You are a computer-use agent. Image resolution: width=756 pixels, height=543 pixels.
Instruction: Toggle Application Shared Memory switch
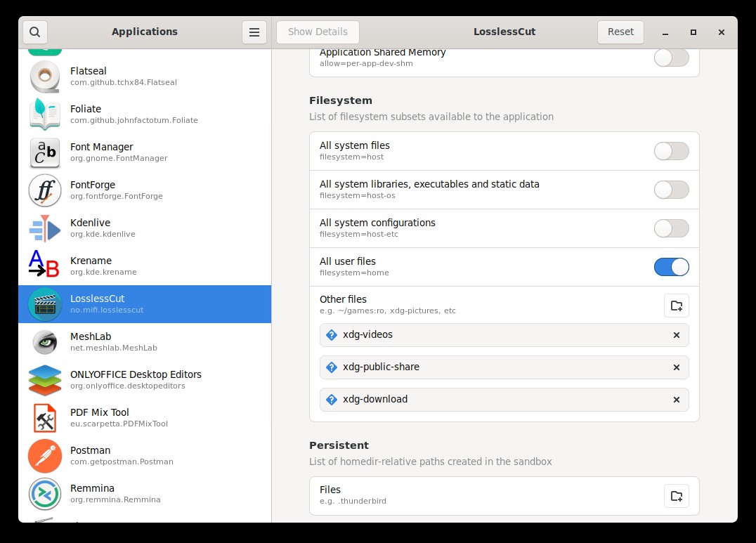[671, 58]
